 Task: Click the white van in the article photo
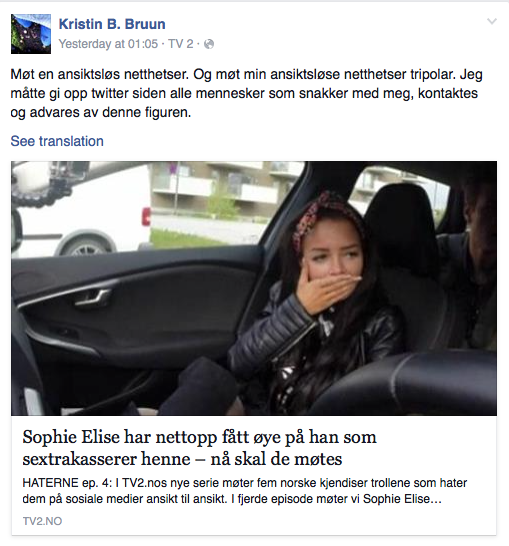[x=82, y=209]
